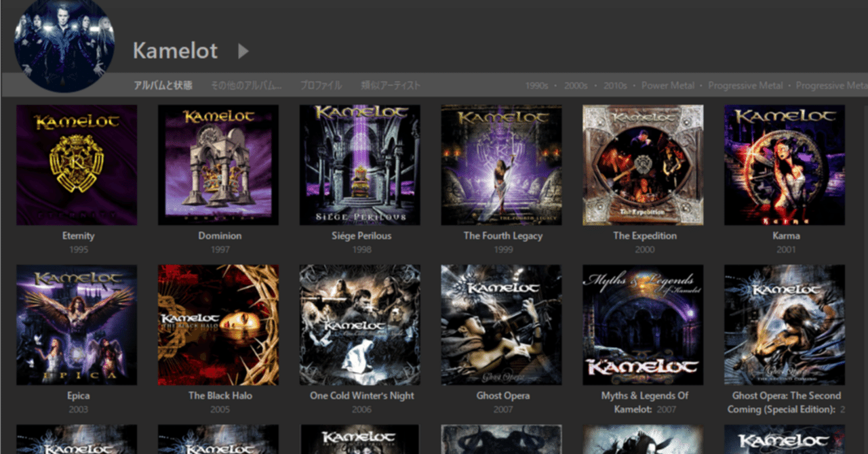Click the year 1999 under The Fourth Legacy

click(503, 249)
